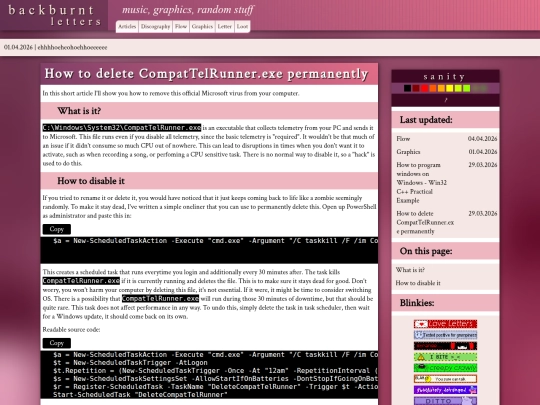The height and width of the screenshot is (405, 540).
Task: Copy the readable source code with second Copy button
Action: 57,343
